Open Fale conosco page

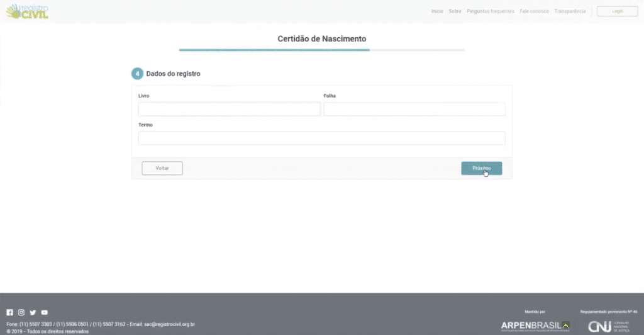(534, 11)
